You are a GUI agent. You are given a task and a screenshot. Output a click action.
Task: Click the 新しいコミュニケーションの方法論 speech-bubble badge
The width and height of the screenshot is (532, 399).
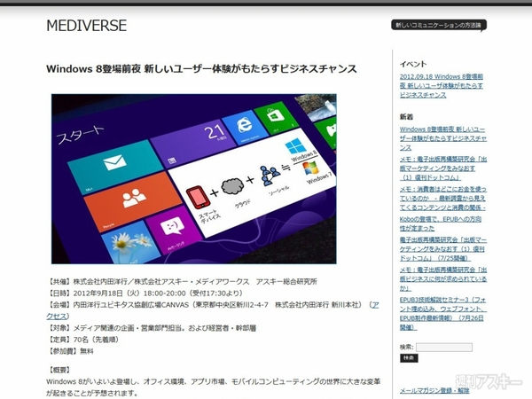pyautogui.click(x=439, y=25)
